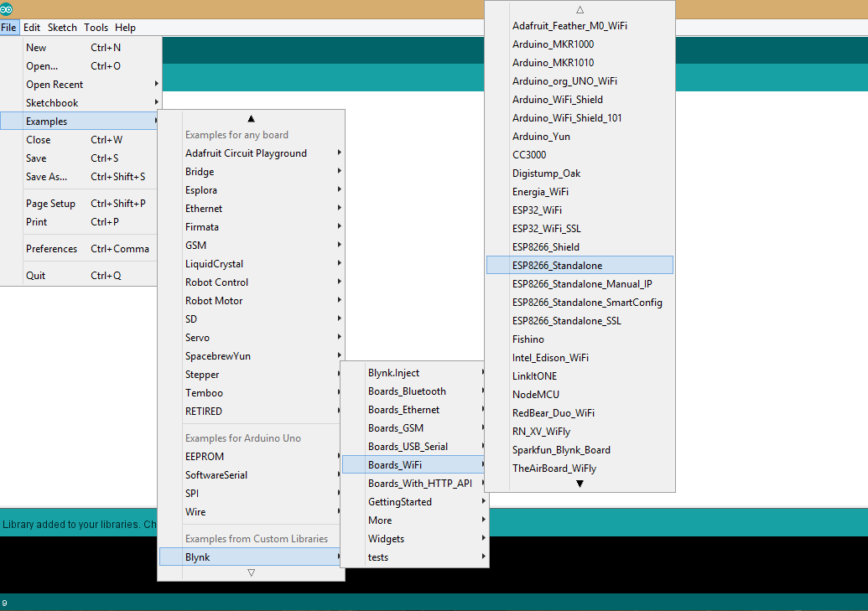Select Examples entry in File menu

(x=80, y=121)
